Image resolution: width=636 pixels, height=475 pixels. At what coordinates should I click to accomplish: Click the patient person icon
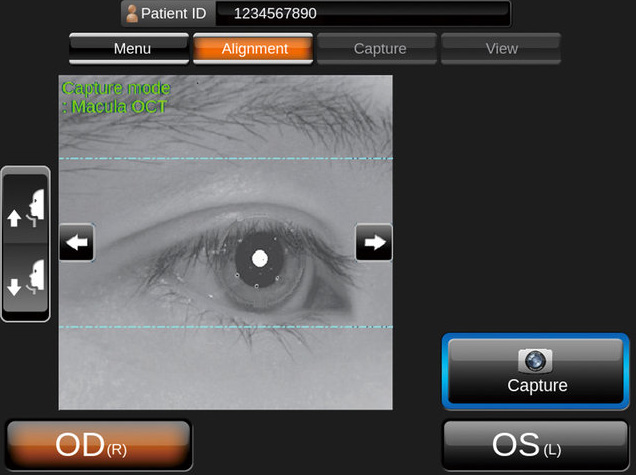coord(131,14)
